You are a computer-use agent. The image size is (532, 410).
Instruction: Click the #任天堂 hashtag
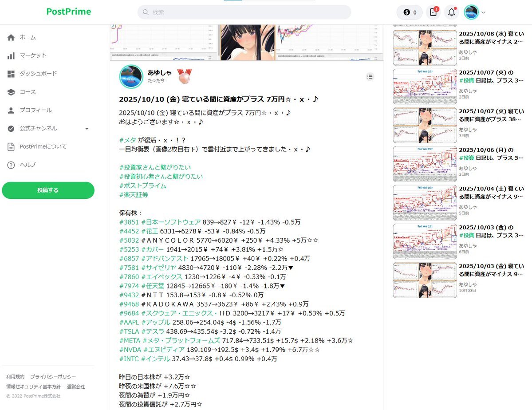click(x=153, y=286)
